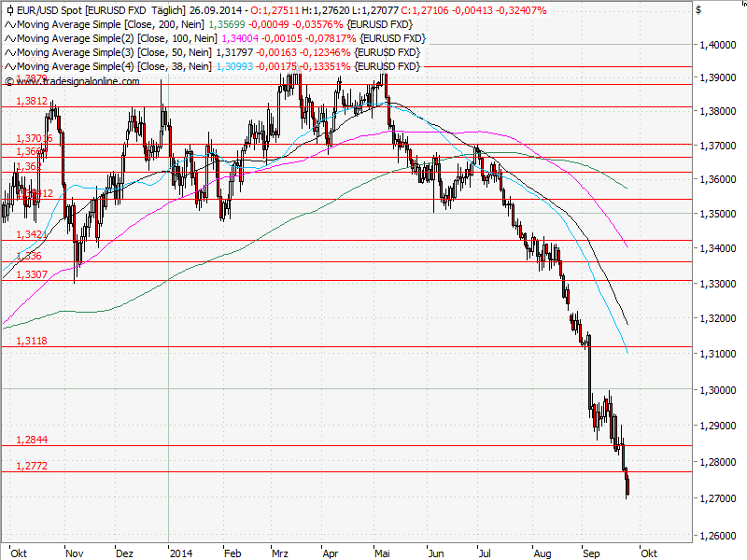Image resolution: width=747 pixels, height=560 pixels.
Task: Click the Sep month label on time axis
Action: point(591,552)
